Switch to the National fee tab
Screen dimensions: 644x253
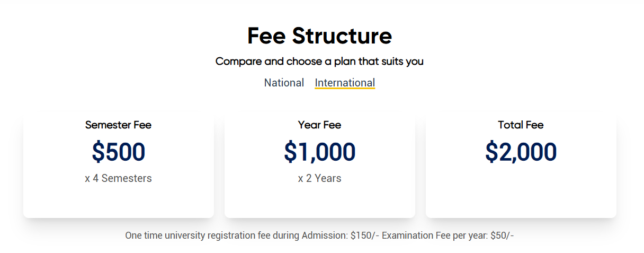pos(284,83)
